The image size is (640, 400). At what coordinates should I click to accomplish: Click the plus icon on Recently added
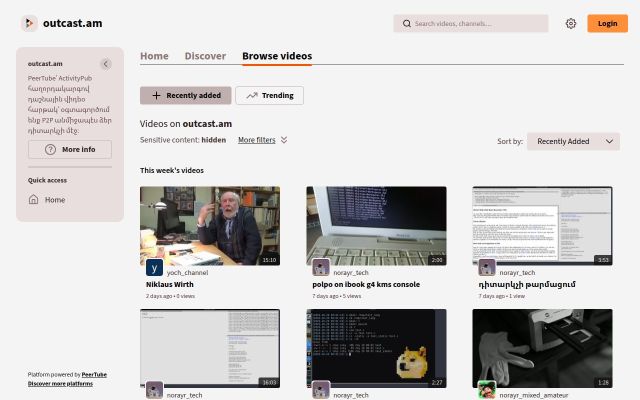pyautogui.click(x=156, y=96)
